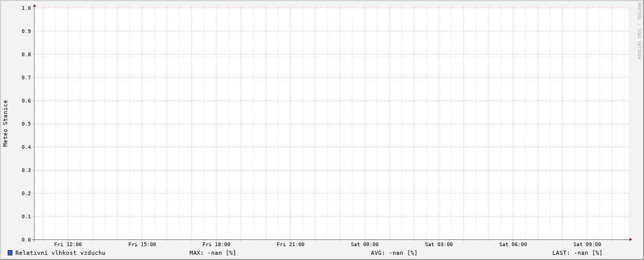Screen dimensions: 644x260
Task: Click the LAST: -nan [%] value
Action: (577, 253)
